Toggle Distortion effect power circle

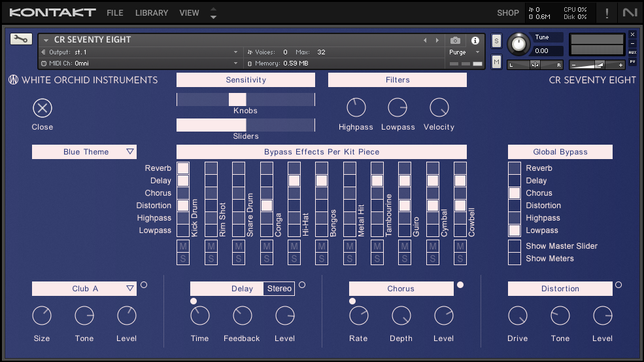(x=619, y=285)
